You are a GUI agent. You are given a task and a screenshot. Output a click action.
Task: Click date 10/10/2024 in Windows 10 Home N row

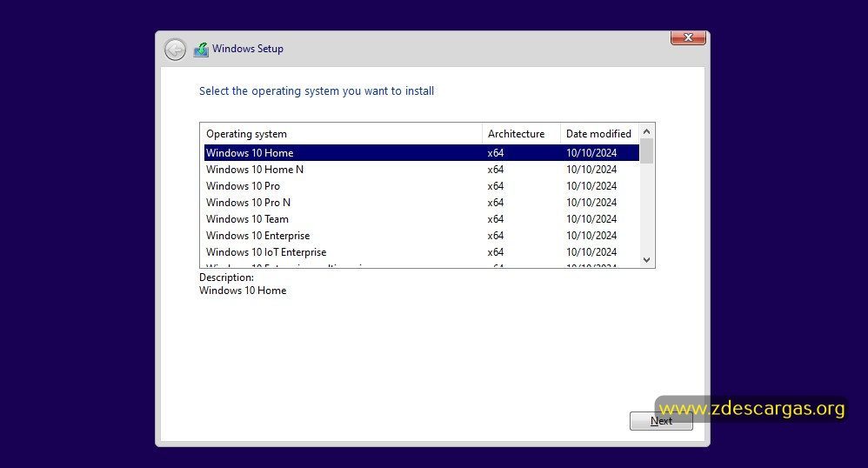coord(591,170)
